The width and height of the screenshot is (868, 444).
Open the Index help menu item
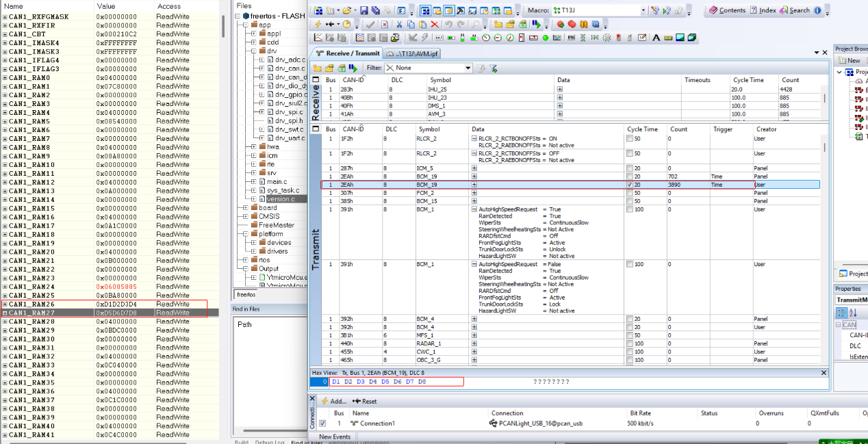[763, 10]
